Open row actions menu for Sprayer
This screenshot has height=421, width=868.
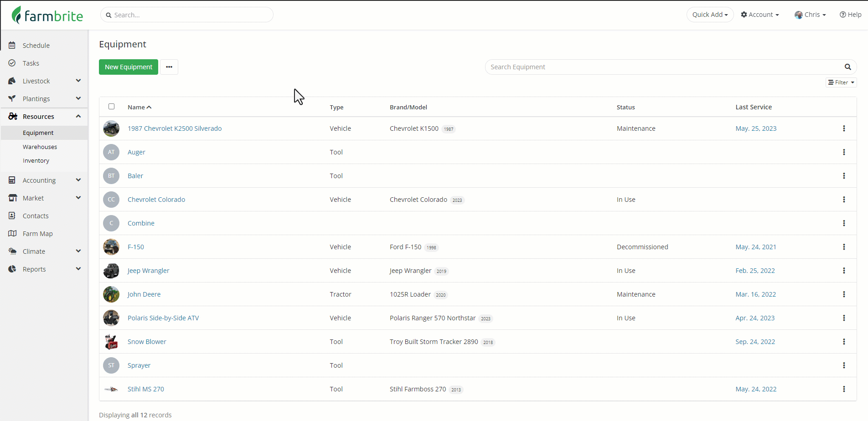tap(844, 365)
